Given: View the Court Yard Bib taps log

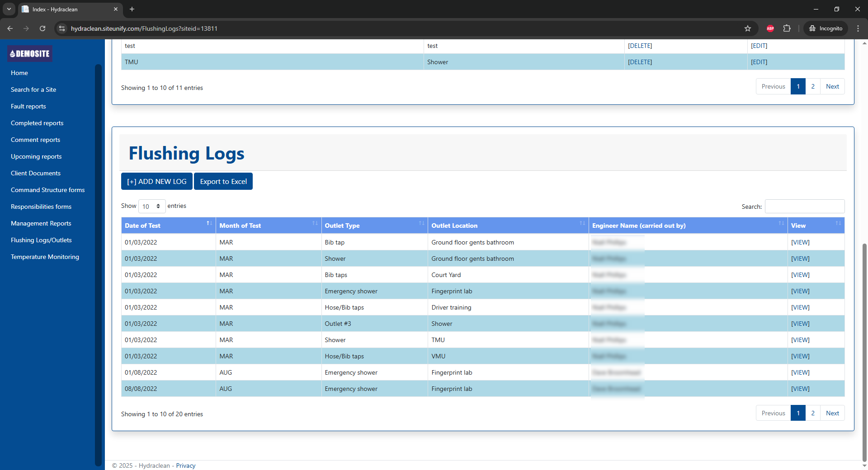Looking at the screenshot, I should [x=800, y=275].
